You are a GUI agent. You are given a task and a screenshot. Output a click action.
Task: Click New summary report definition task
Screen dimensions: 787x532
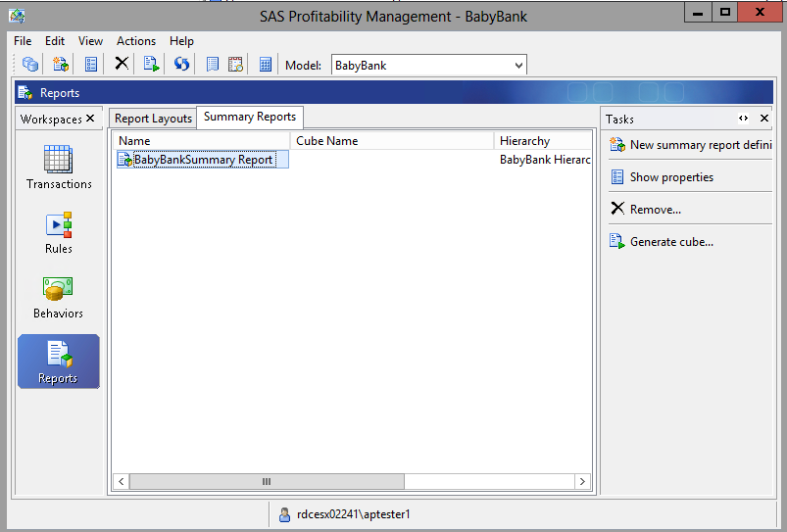tap(700, 145)
